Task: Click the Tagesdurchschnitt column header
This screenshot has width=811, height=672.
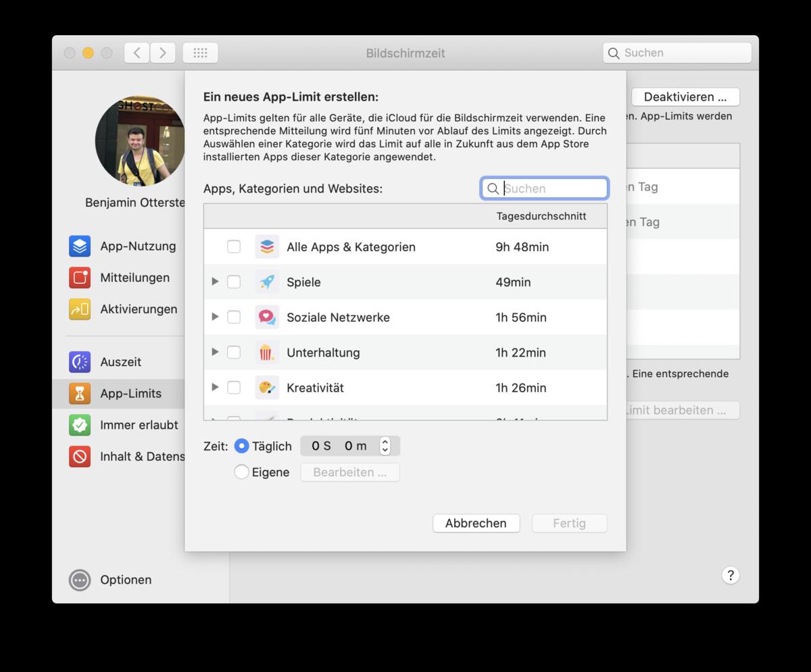Action: point(541,216)
